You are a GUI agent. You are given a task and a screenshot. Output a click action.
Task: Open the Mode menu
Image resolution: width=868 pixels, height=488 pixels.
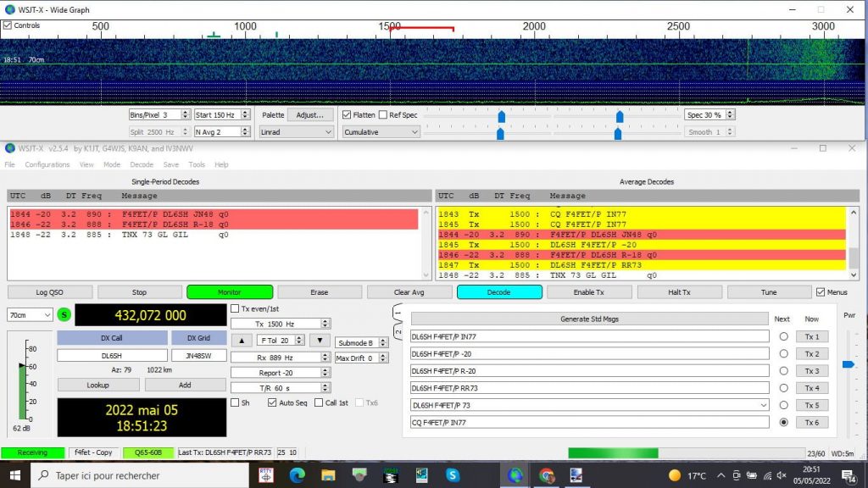point(111,165)
